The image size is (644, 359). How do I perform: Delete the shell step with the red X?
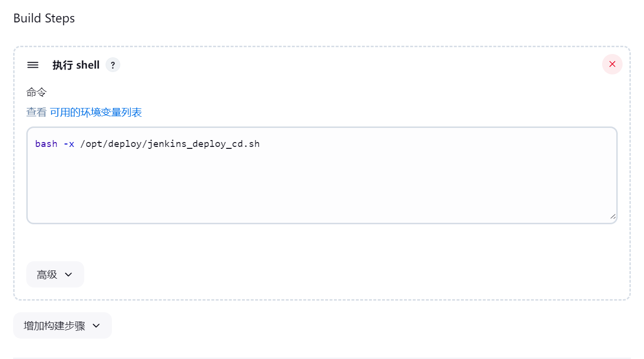612,64
